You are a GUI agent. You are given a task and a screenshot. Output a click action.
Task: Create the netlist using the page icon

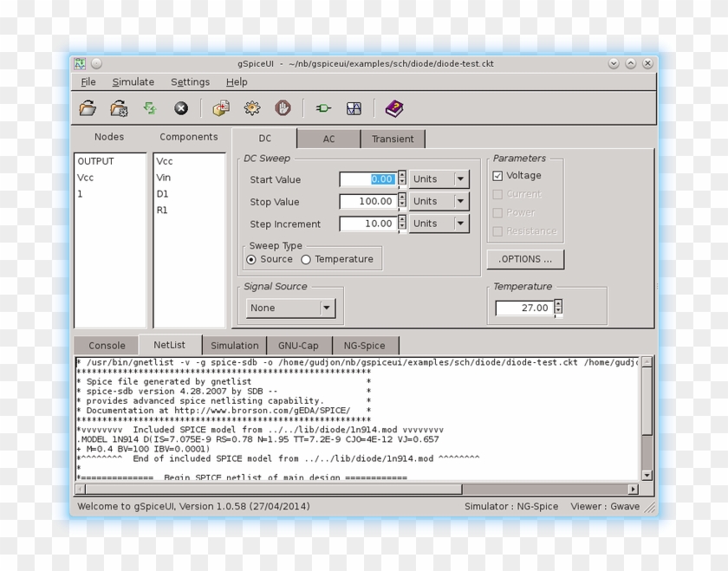(x=219, y=107)
